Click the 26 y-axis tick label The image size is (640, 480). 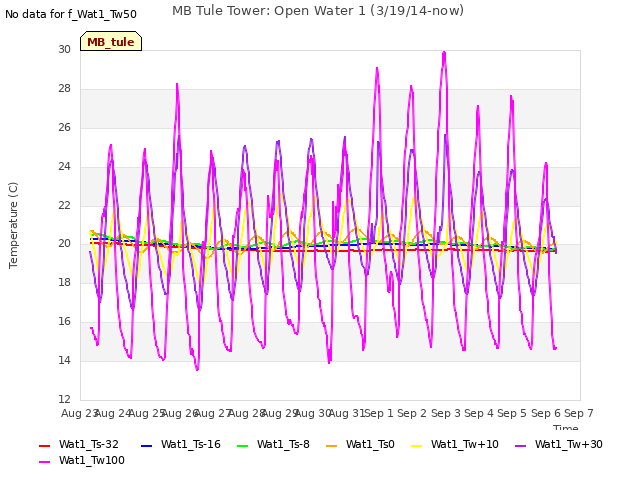pyautogui.click(x=64, y=127)
